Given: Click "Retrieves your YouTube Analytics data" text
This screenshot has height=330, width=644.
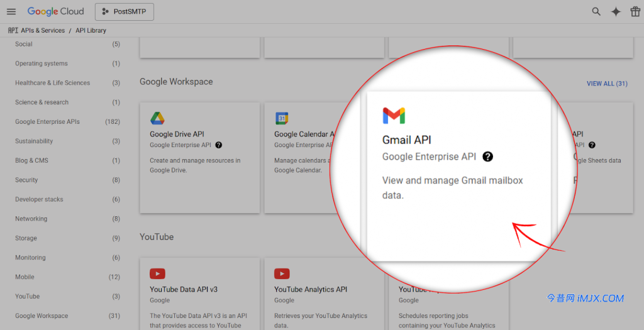Looking at the screenshot, I should point(321,320).
